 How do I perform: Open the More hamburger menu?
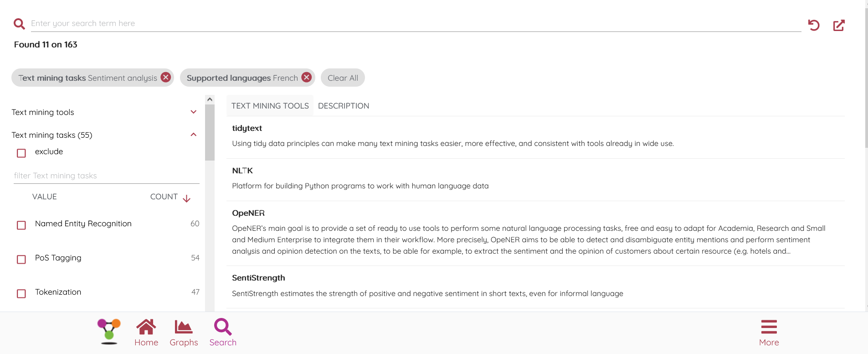[x=769, y=333]
